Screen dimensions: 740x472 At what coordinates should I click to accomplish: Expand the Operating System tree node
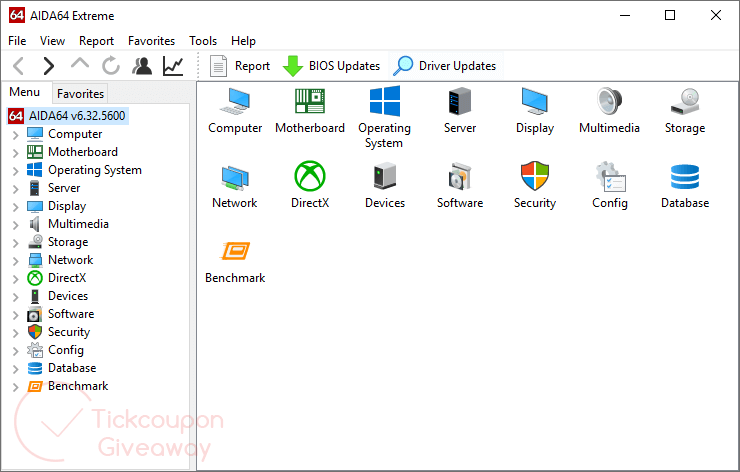16,171
